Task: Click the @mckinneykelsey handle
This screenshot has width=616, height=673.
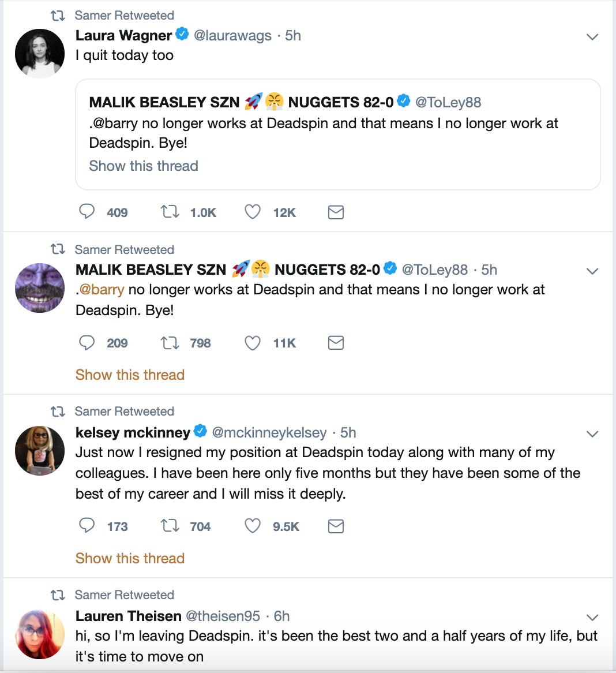Action: 269,433
